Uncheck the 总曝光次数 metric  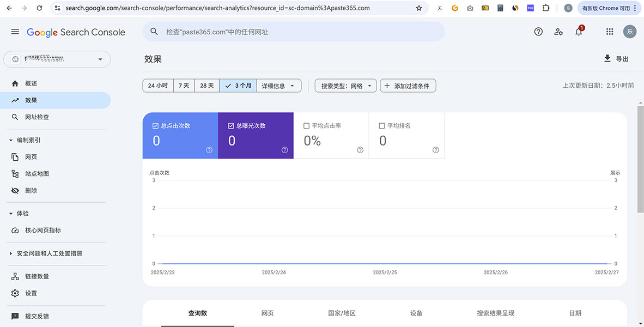click(230, 125)
